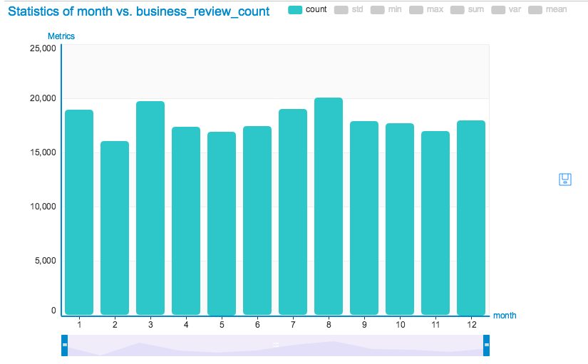
Task: Select the bar for month 8
Action: pos(329,207)
